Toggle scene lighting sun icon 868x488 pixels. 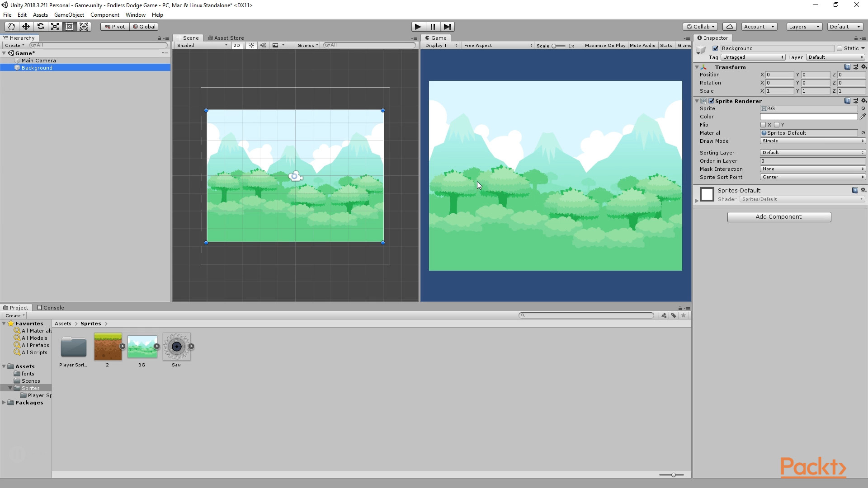[251, 45]
